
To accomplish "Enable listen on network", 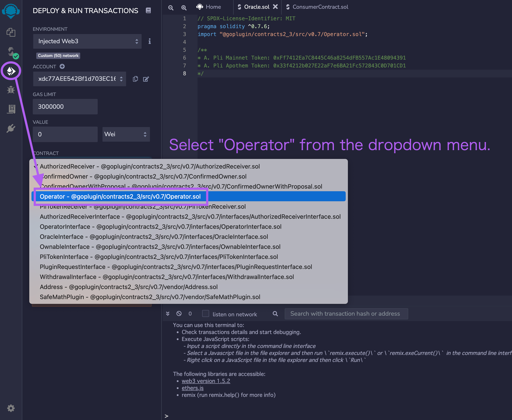I will coord(205,313).
